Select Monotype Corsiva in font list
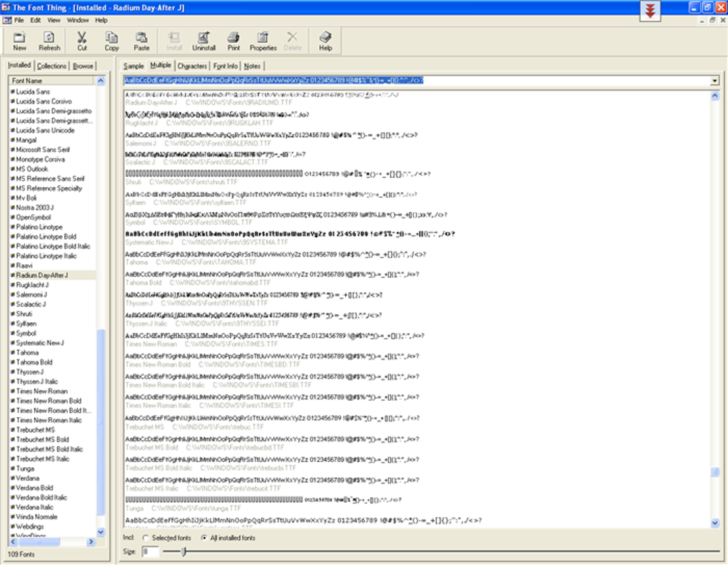 pyautogui.click(x=40, y=159)
